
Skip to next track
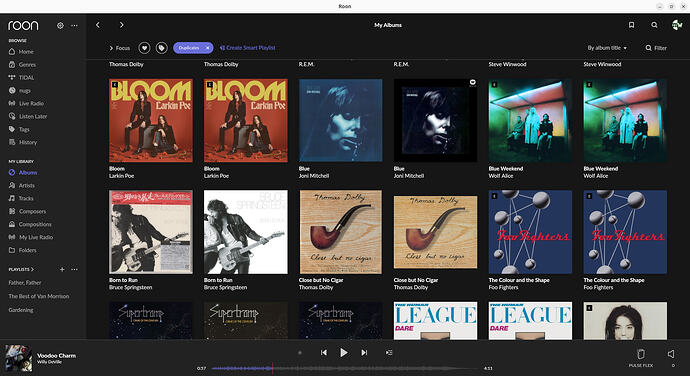tap(364, 353)
